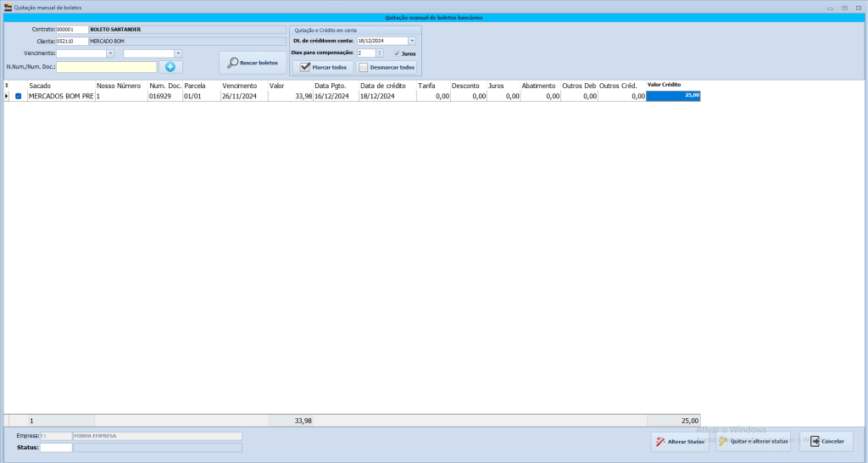The height and width of the screenshot is (463, 868).
Task: Click the app icon in the title bar
Action: tap(8, 7)
